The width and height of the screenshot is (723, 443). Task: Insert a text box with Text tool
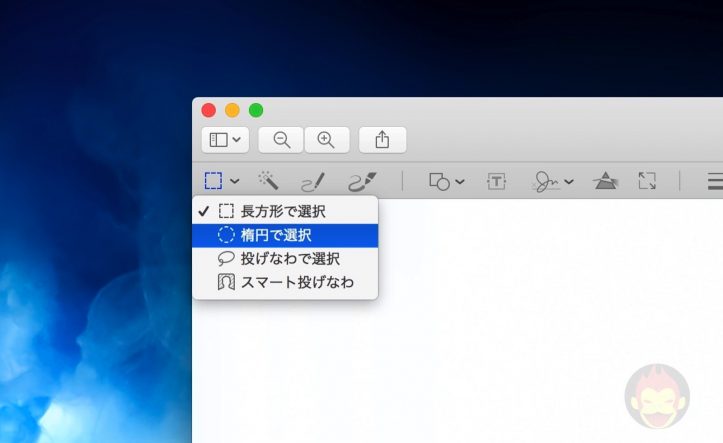(x=496, y=182)
